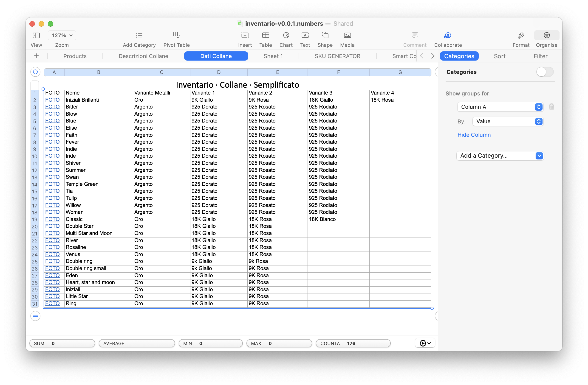The height and width of the screenshot is (385, 588).
Task: Click the Shape toolbar icon
Action: point(325,36)
